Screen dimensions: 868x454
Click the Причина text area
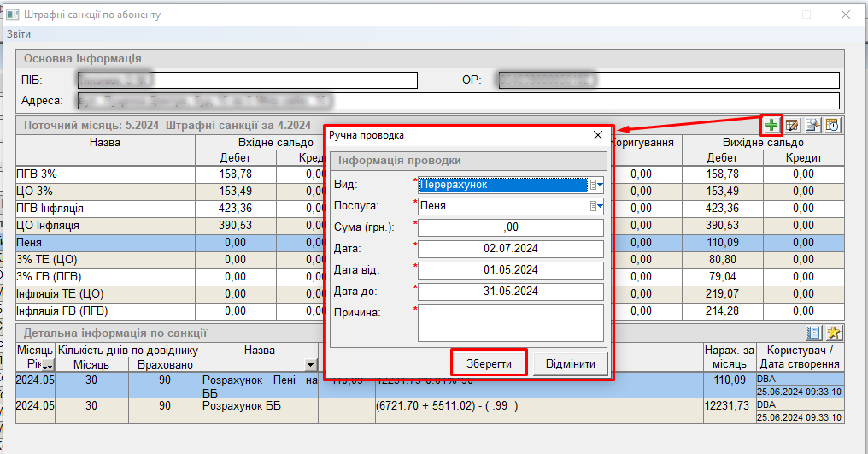(x=511, y=323)
